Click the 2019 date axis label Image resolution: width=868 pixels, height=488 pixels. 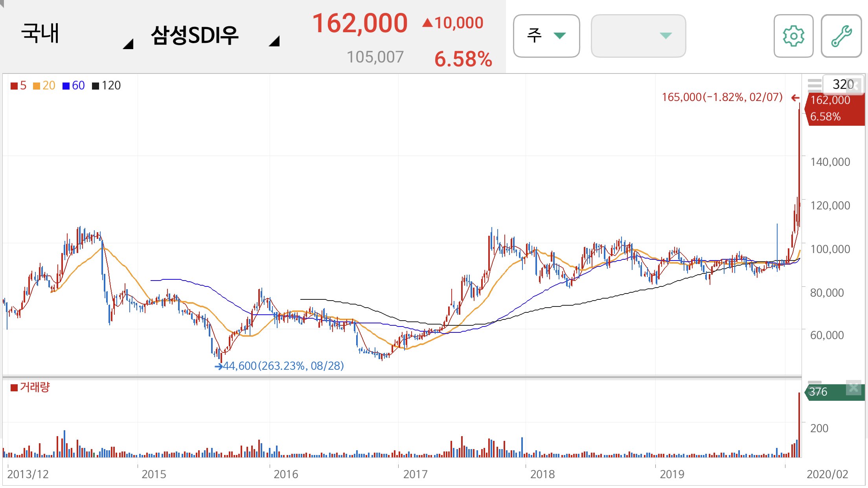click(672, 474)
